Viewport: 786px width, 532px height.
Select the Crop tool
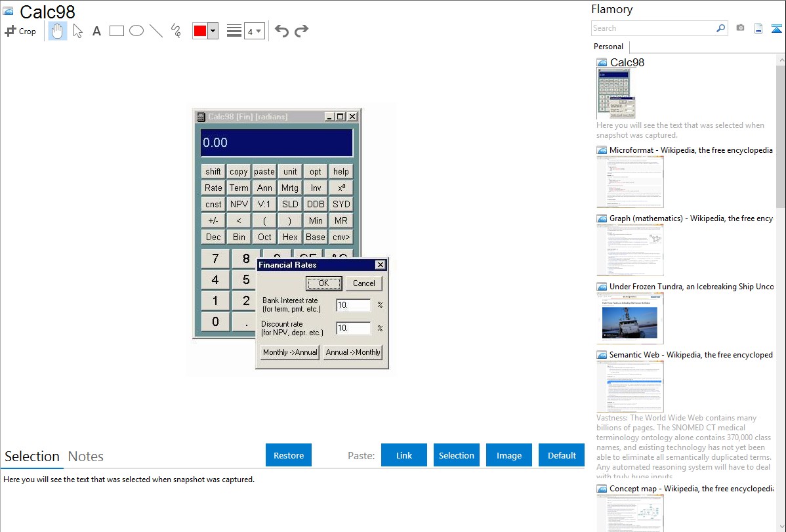click(x=20, y=31)
